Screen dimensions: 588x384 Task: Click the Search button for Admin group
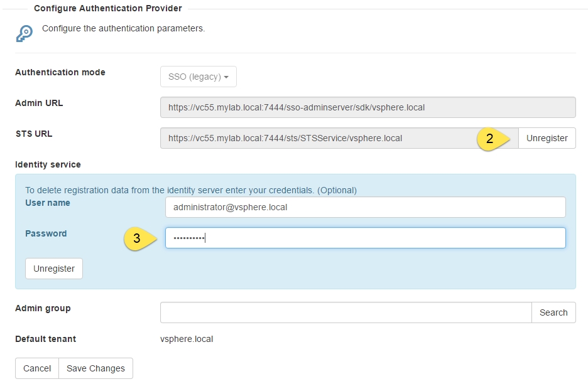click(x=553, y=312)
